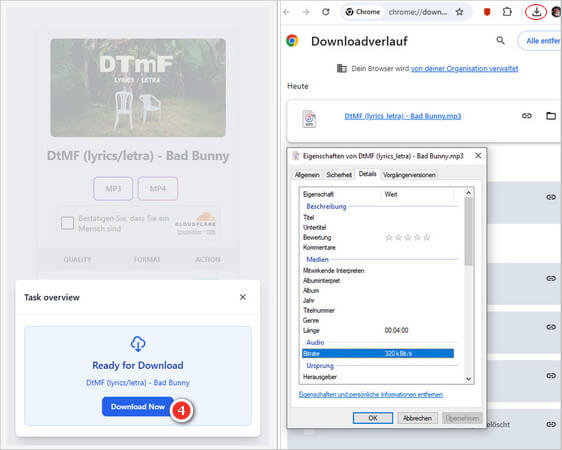This screenshot has height=450, width=562.
Task: Click the cloud download icon in Task overview
Action: click(x=138, y=344)
